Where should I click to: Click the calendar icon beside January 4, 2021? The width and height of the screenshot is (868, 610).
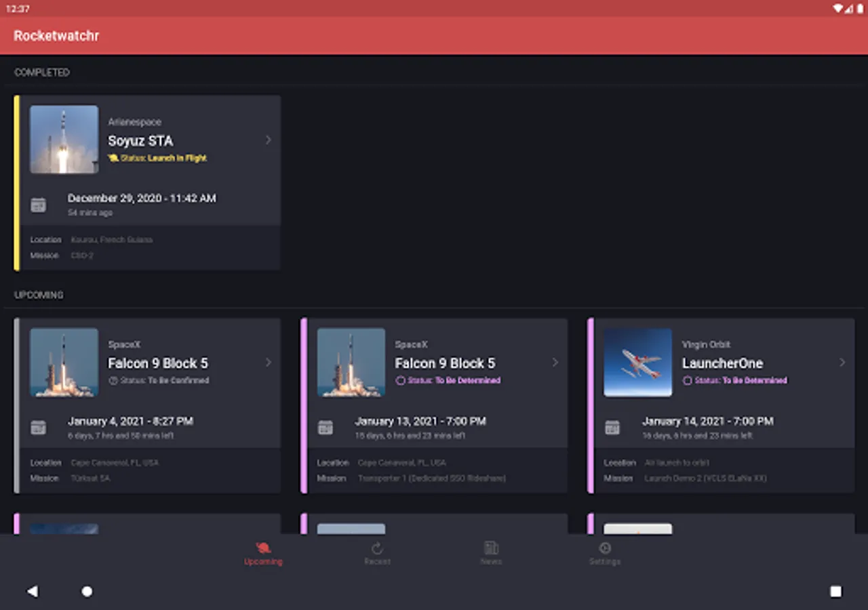(39, 428)
